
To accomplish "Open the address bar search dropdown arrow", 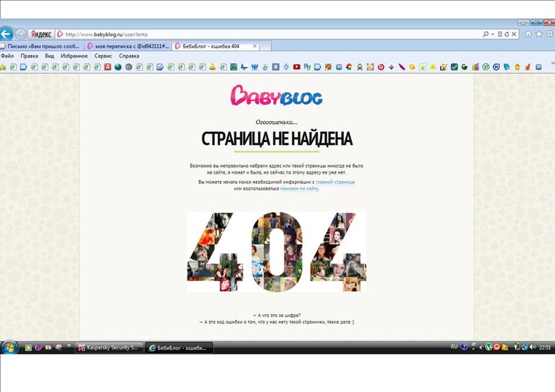I will pos(492,35).
